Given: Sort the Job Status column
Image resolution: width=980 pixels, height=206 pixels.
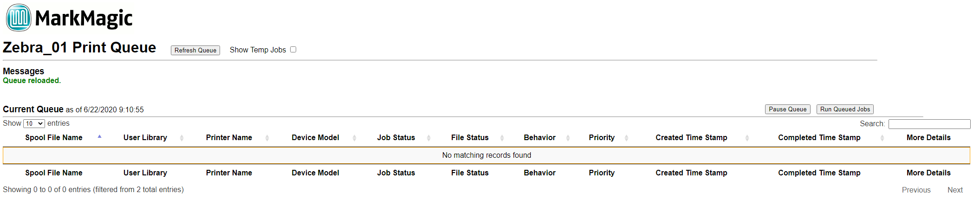Looking at the screenshot, I should click(396, 138).
